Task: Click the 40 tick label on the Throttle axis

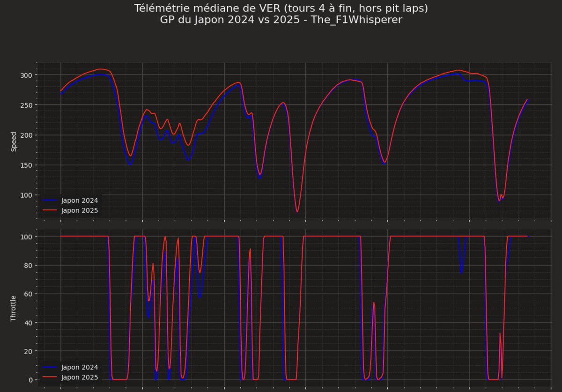Action: (27, 323)
